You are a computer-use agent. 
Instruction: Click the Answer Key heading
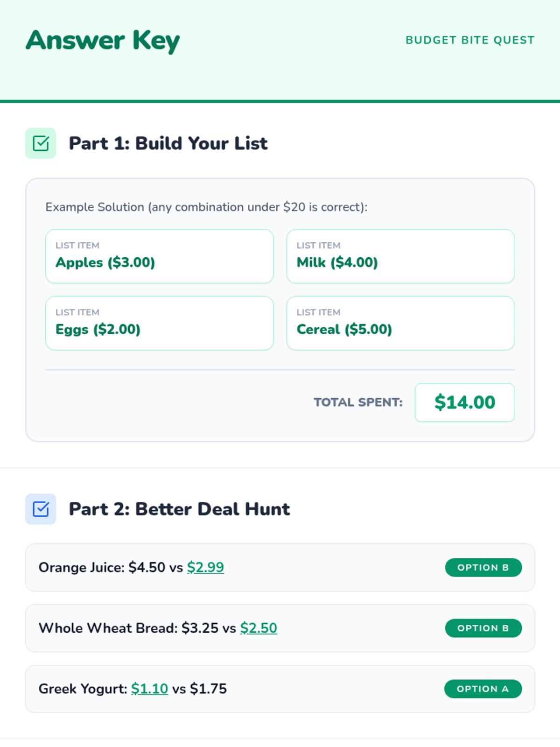point(103,41)
